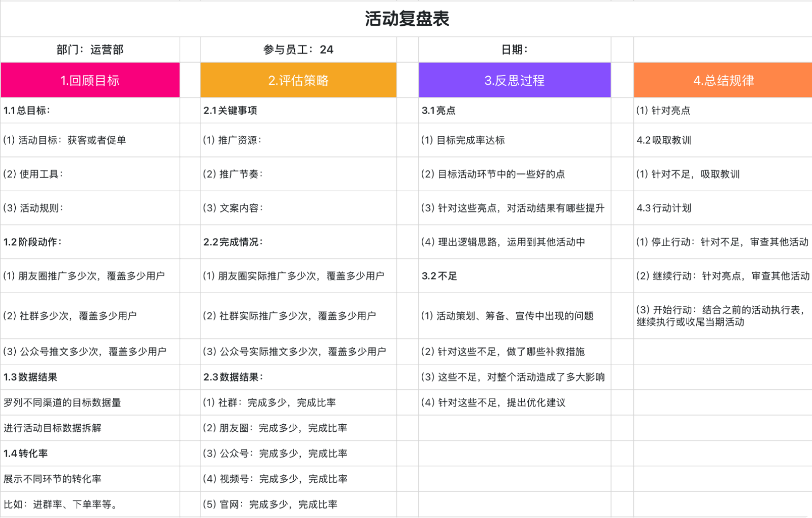Select the "1.4转化率" cell

pyautogui.click(x=90, y=453)
